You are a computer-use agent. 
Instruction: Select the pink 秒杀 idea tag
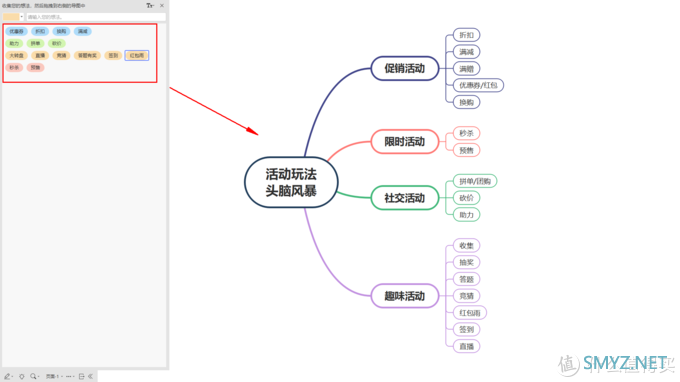14,68
